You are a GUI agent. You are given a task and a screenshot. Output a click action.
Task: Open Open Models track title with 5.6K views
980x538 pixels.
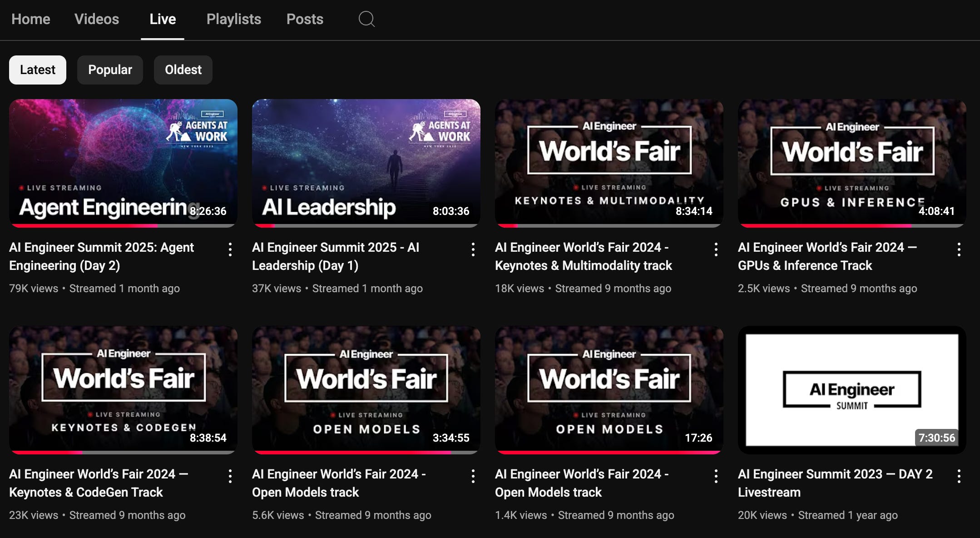339,483
